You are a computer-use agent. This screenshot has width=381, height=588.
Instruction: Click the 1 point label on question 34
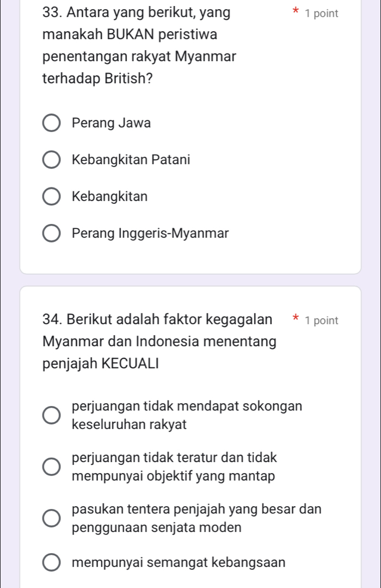tap(322, 321)
